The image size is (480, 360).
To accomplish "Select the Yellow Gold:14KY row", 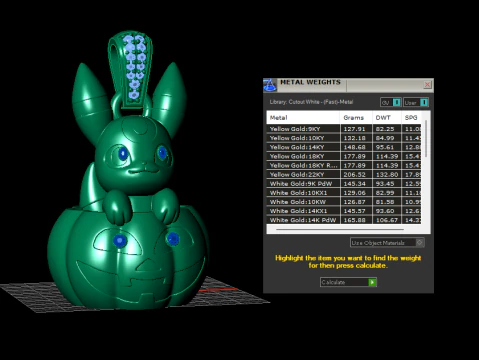I will [x=344, y=147].
